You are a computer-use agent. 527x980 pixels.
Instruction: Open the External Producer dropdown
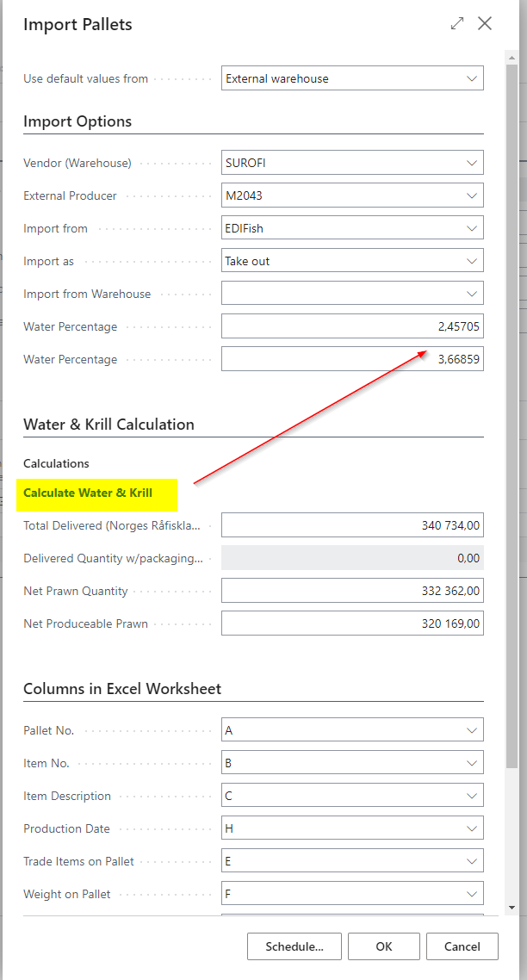472,195
